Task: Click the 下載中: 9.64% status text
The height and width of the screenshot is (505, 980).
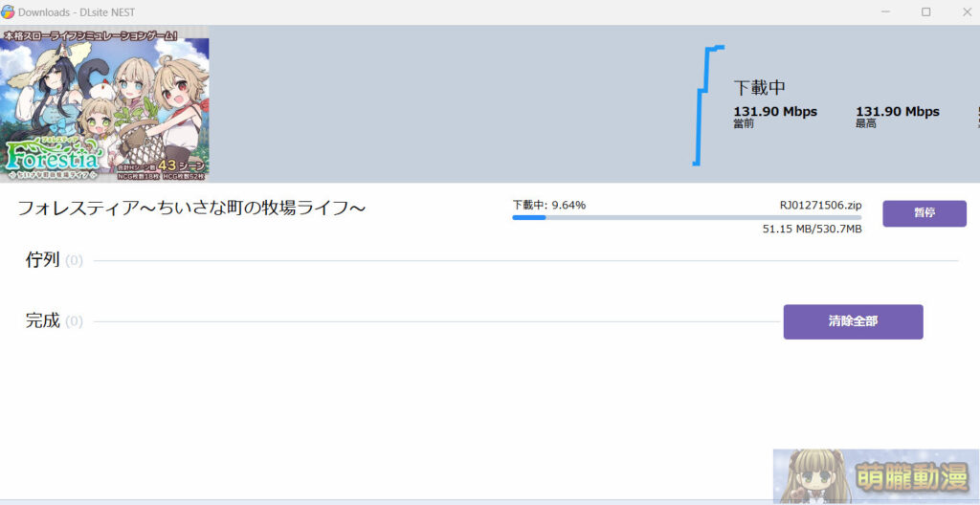Action: 549,205
